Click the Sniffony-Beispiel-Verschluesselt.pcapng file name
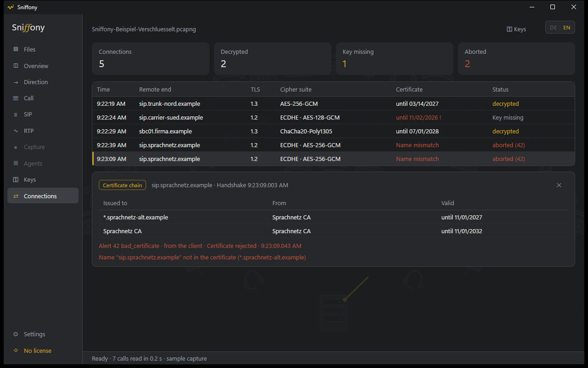Viewport: 588px width, 368px height. pyautogui.click(x=144, y=29)
